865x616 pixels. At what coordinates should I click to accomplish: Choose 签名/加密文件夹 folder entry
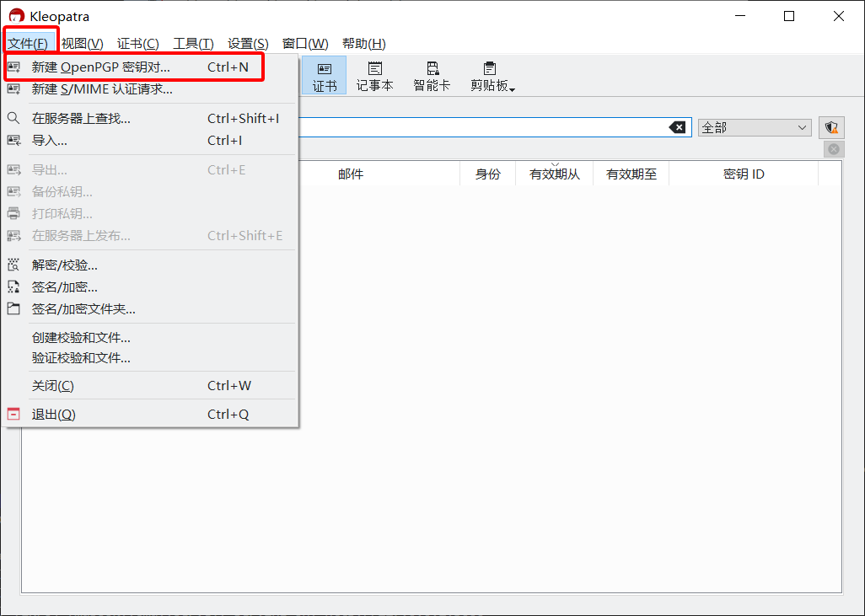pos(83,308)
